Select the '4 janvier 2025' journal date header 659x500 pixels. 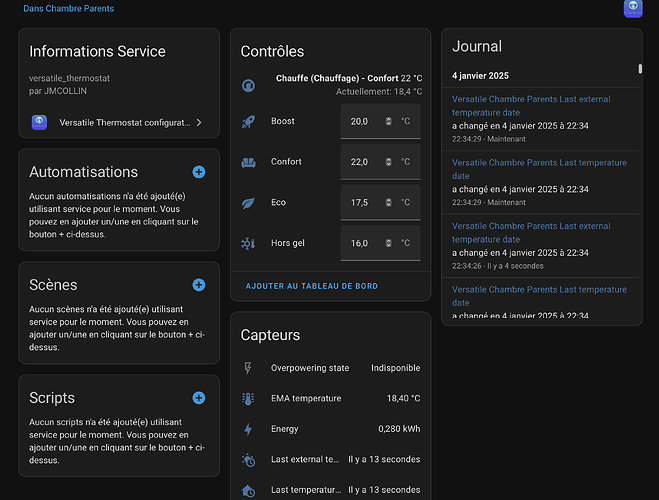pos(480,76)
